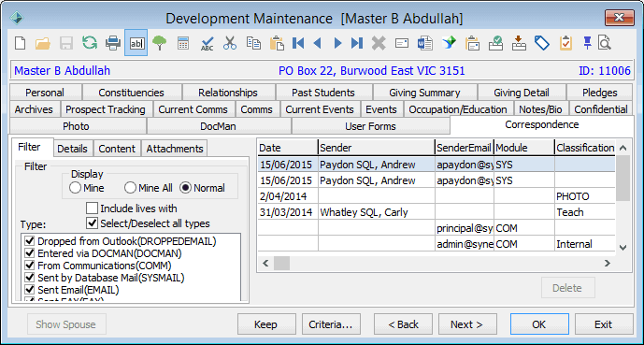Toggle the highlighted 'abl' text field icon
Image resolution: width=644 pixels, height=345 pixels.
(x=136, y=43)
